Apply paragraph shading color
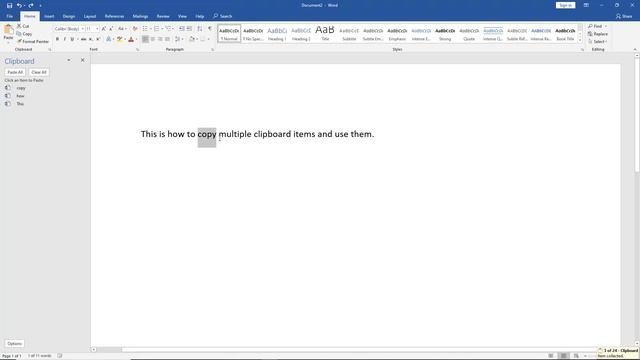The height and width of the screenshot is (360, 640). pos(192,39)
